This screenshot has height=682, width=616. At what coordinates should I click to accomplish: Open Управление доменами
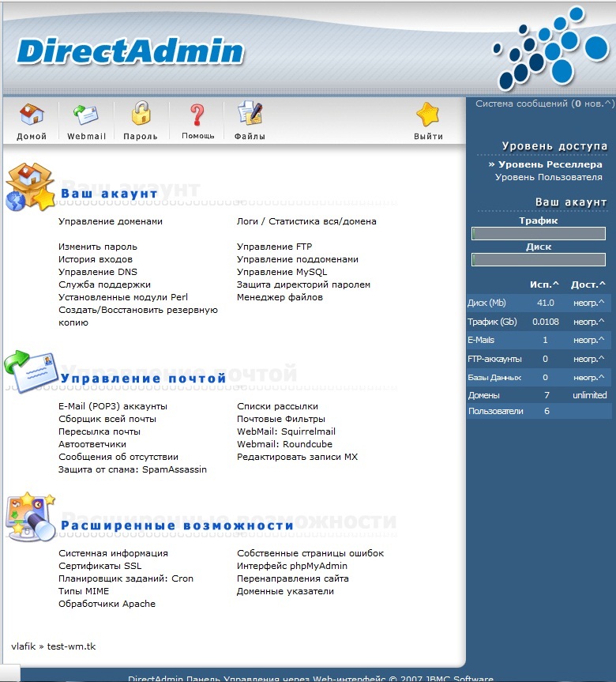111,221
